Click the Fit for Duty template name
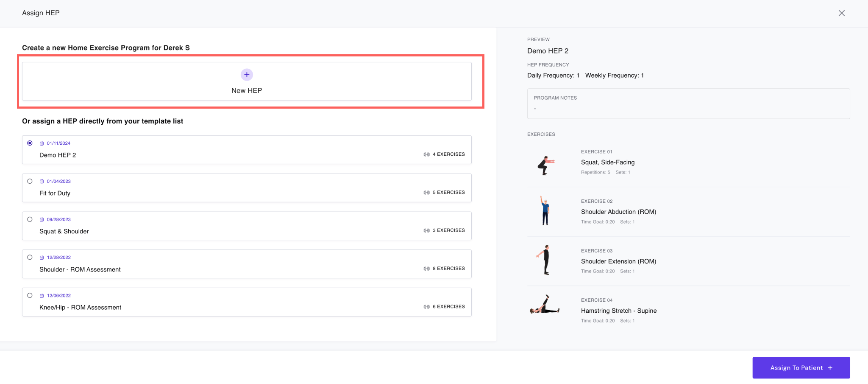Image resolution: width=868 pixels, height=384 pixels. 55,193
